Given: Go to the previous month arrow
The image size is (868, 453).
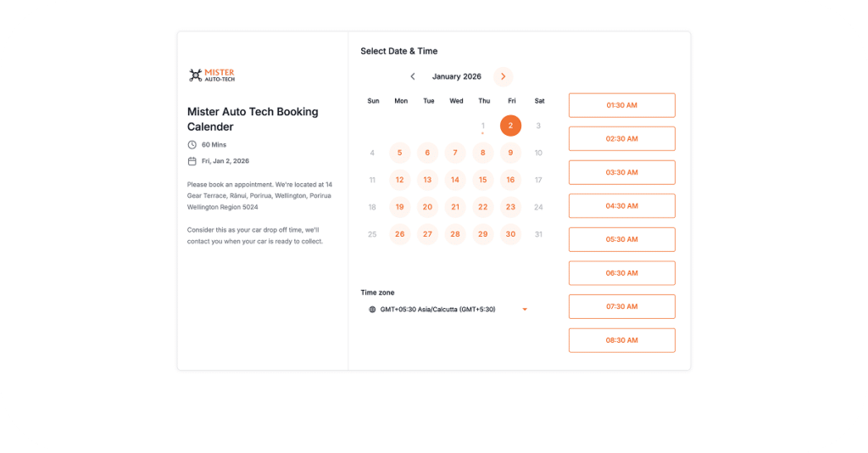Looking at the screenshot, I should pyautogui.click(x=413, y=76).
